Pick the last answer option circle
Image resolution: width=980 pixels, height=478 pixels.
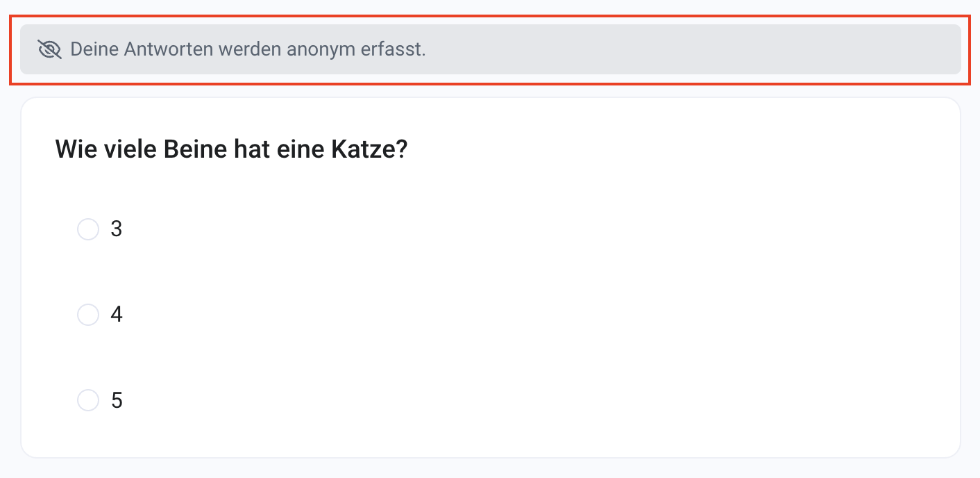88,400
